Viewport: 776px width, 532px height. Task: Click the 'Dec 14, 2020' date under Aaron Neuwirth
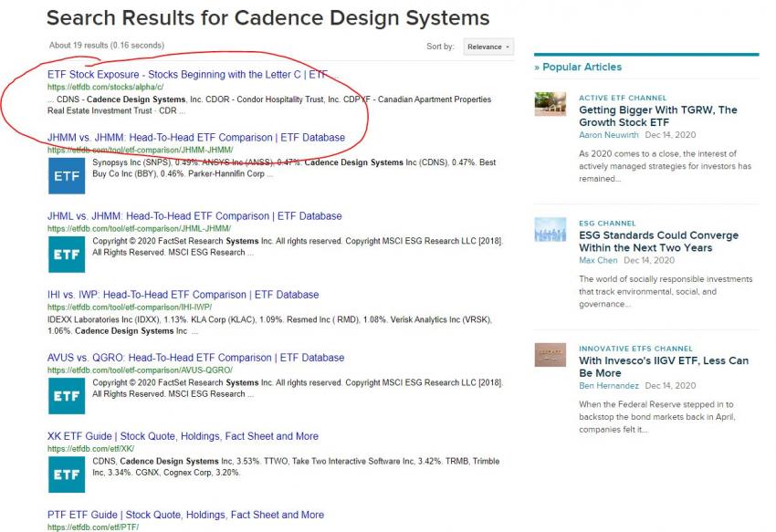[670, 135]
